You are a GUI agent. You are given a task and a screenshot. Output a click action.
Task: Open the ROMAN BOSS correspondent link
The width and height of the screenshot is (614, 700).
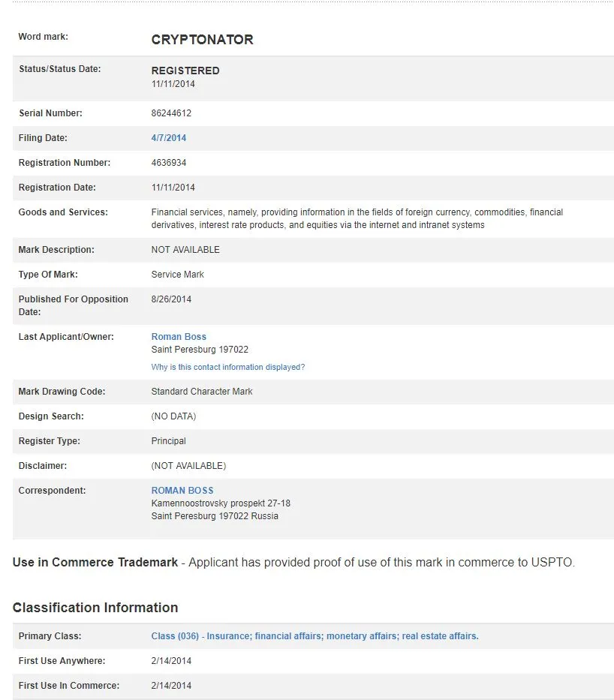(x=182, y=490)
